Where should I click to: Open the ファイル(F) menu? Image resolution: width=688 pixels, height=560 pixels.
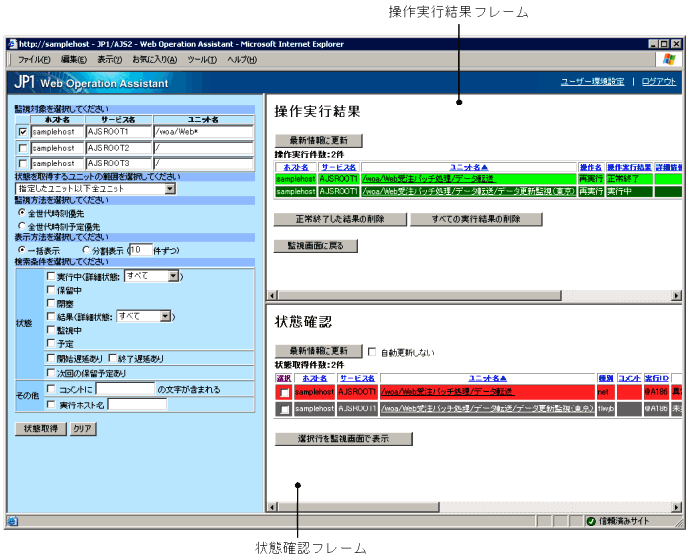(x=34, y=60)
